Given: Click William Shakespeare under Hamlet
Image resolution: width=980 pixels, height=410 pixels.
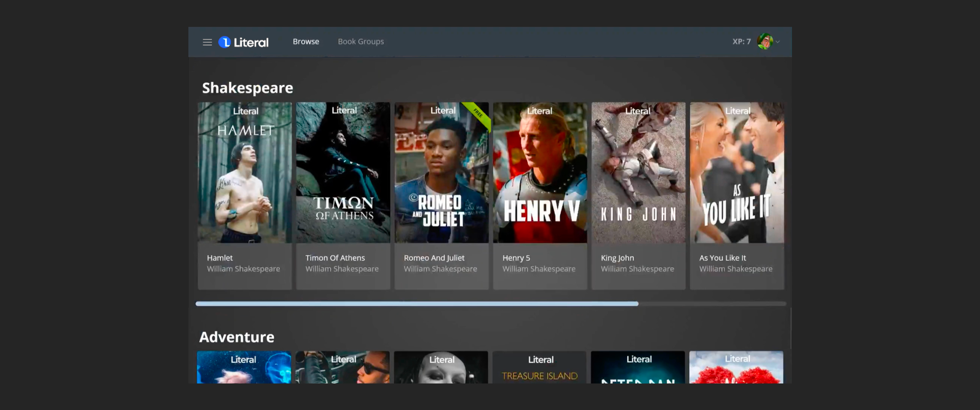Looking at the screenshot, I should 243,269.
